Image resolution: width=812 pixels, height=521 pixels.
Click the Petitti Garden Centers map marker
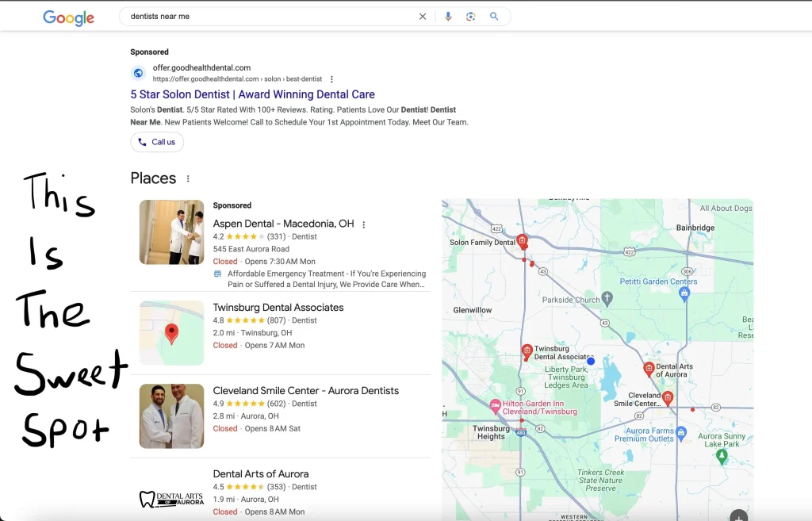(x=684, y=293)
